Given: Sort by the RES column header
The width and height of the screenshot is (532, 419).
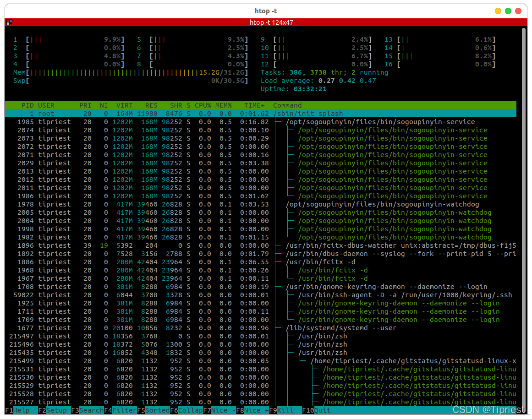Looking at the screenshot, I should [151, 105].
